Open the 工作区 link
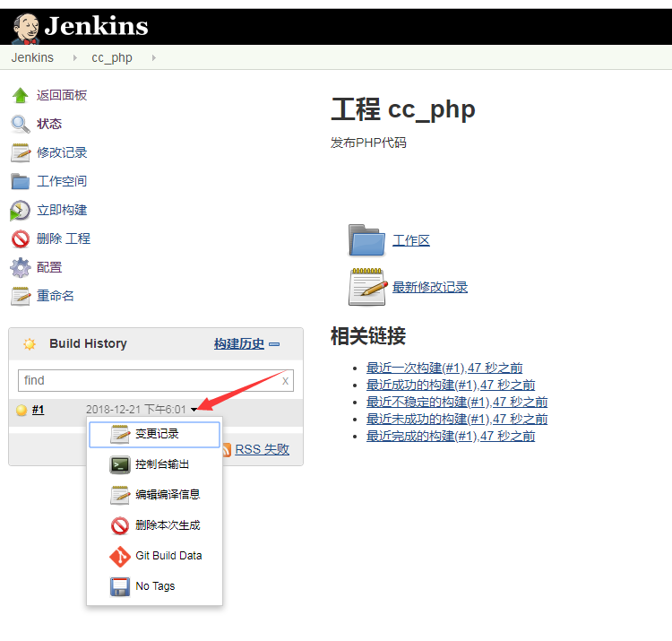The image size is (672, 641). (411, 240)
